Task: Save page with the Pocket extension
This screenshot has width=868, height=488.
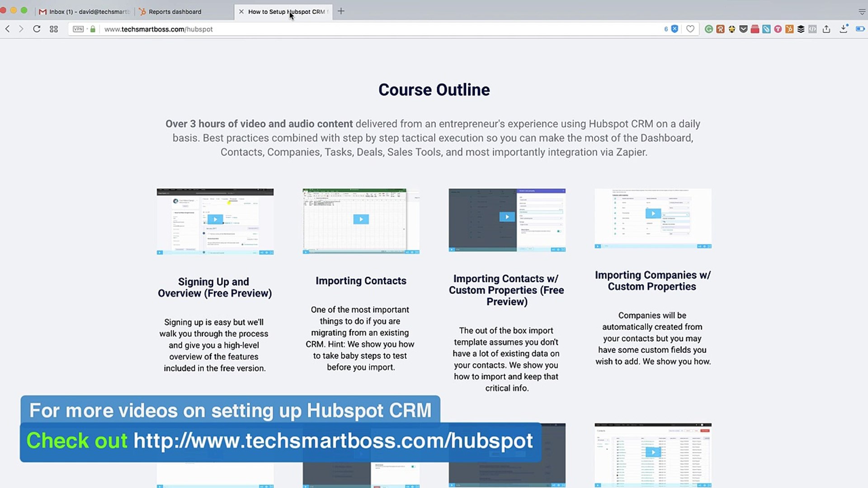Action: click(743, 29)
